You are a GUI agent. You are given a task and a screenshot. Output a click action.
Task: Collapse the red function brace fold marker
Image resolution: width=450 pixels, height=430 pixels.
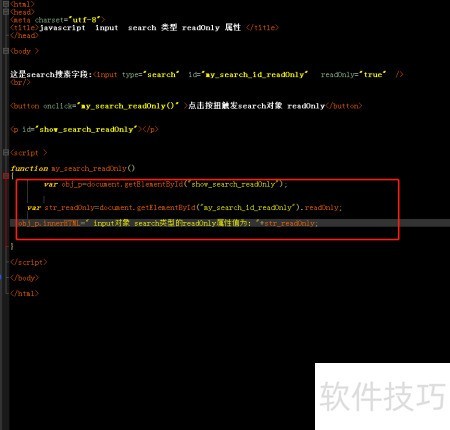(6, 176)
